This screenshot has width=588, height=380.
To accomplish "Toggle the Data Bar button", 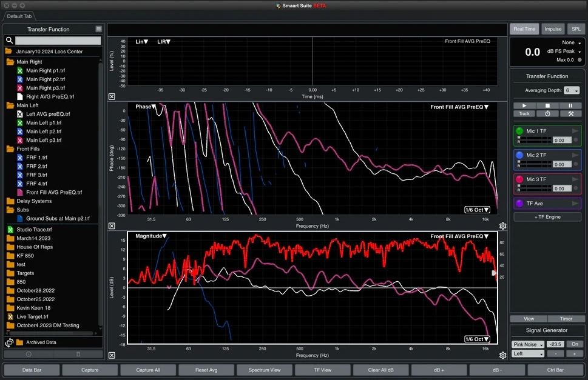I will [32, 370].
